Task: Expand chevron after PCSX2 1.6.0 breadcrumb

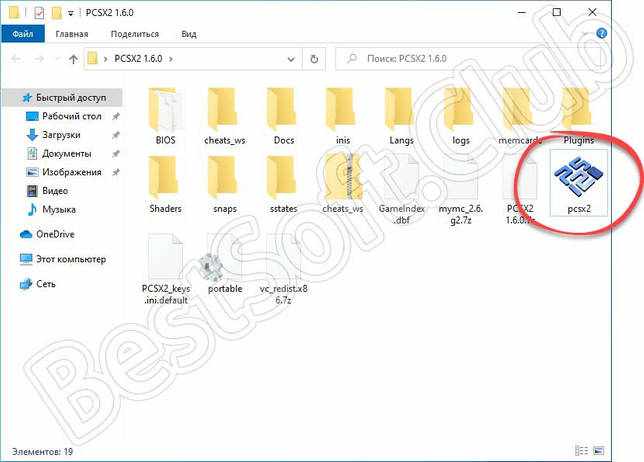Action: pyautogui.click(x=171, y=59)
